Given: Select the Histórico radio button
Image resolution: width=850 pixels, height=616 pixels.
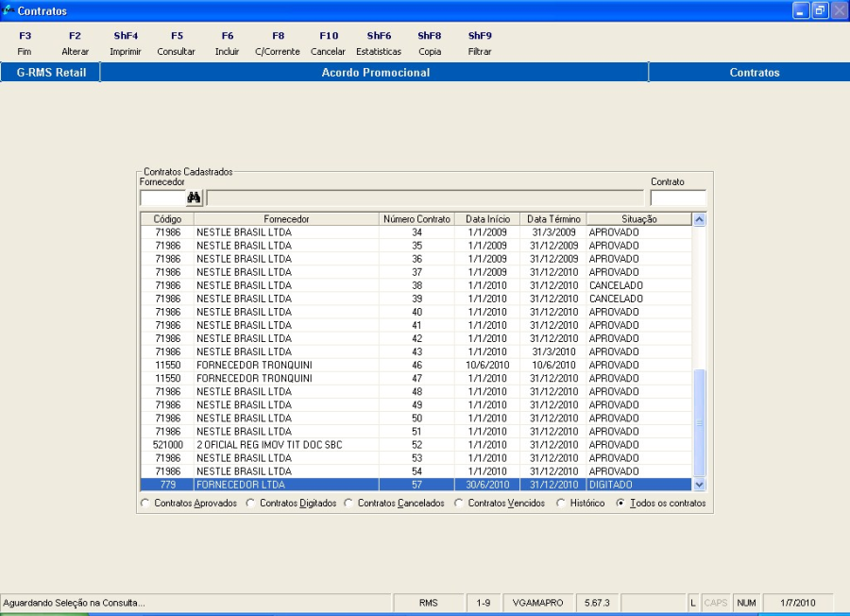Looking at the screenshot, I should (x=562, y=504).
